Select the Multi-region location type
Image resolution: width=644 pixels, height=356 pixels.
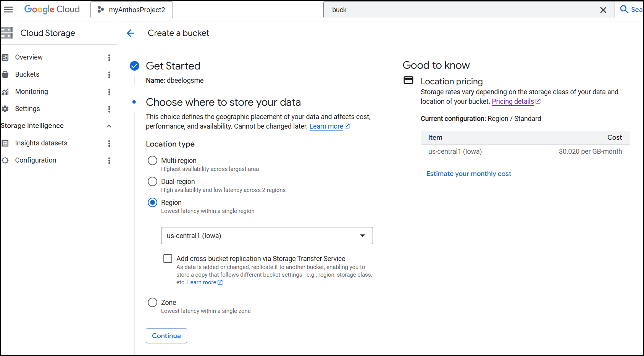(152, 161)
